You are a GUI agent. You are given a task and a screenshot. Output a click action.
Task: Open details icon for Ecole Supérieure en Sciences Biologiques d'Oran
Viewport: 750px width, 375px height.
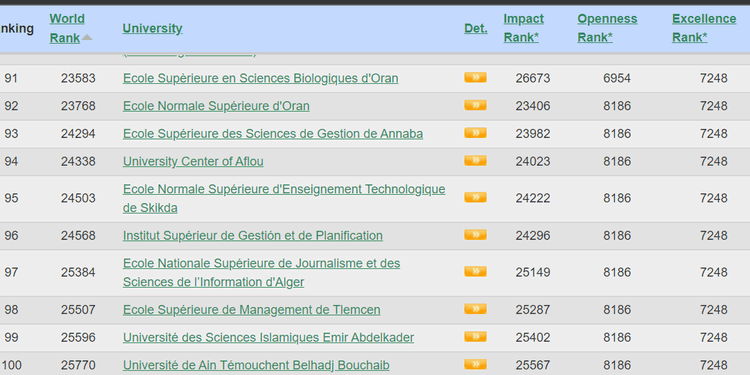475,77
